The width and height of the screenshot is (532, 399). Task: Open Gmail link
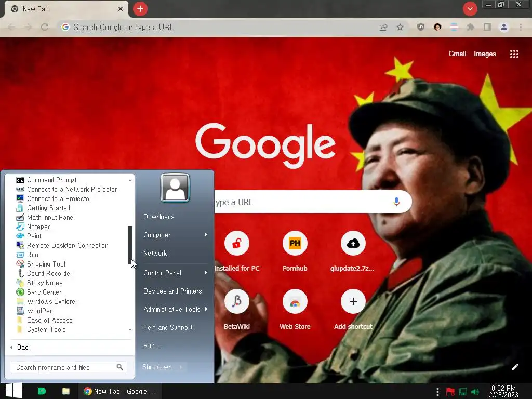tap(457, 54)
